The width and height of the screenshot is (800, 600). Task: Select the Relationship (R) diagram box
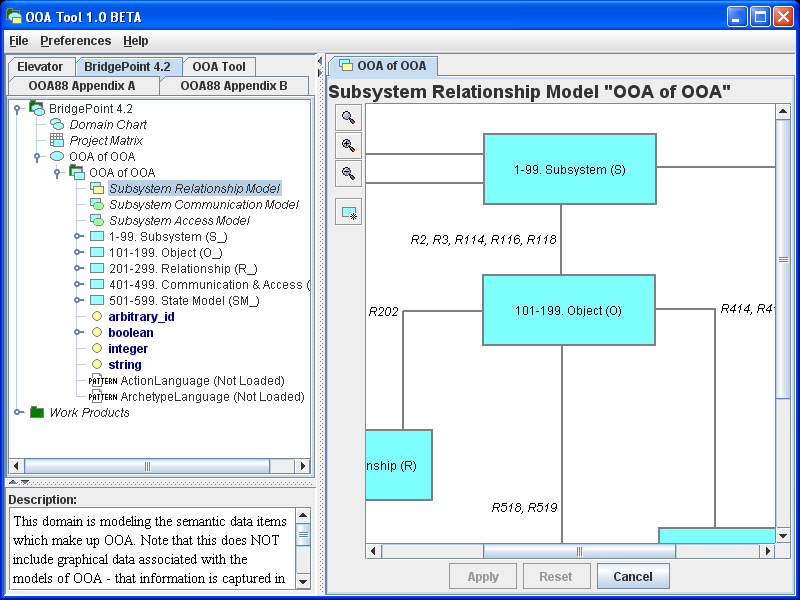(x=399, y=465)
